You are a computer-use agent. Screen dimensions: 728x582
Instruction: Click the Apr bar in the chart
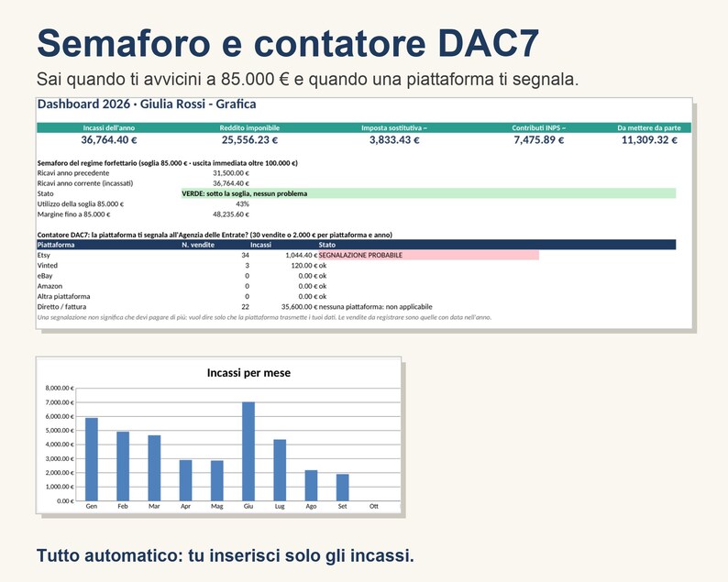[186, 480]
